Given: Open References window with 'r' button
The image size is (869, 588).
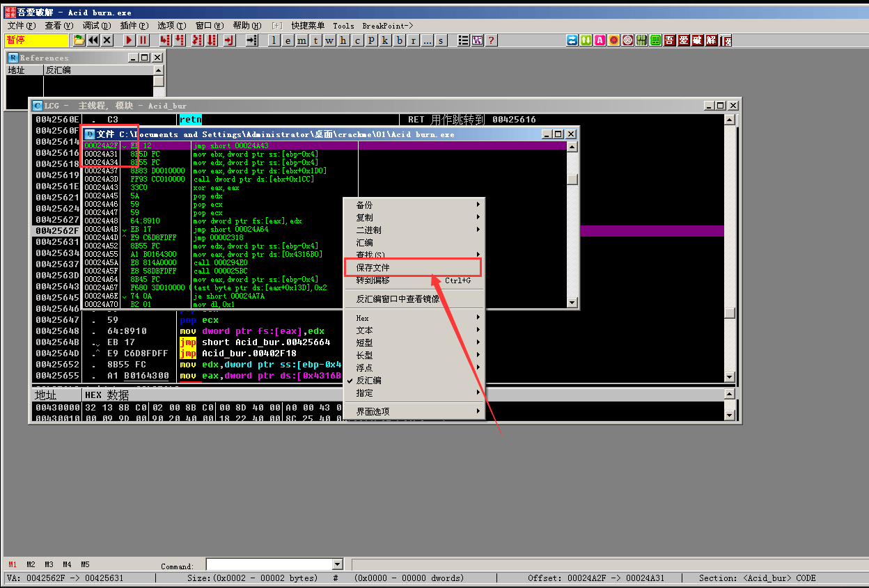Looking at the screenshot, I should [413, 40].
